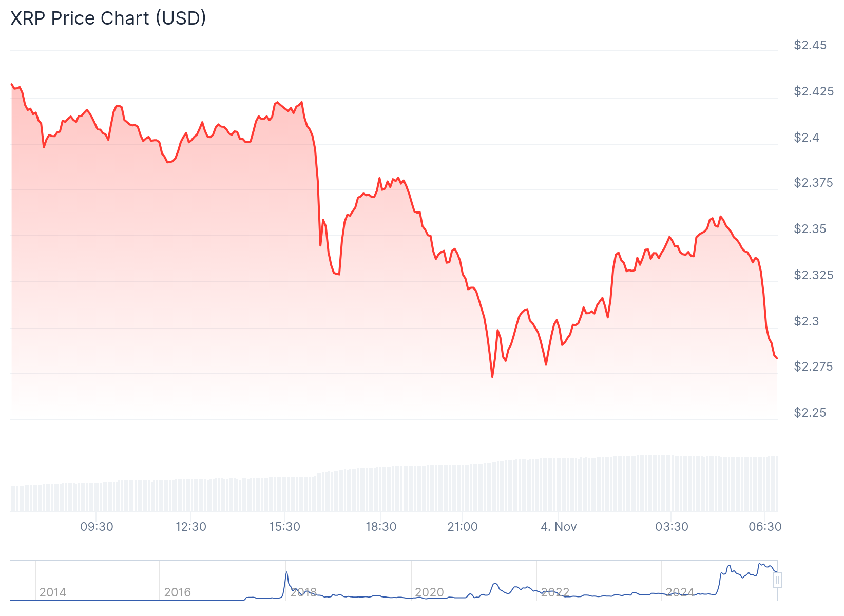Click the 2014 label in navigator
Viewport: 844px width, 616px height.
click(x=53, y=592)
